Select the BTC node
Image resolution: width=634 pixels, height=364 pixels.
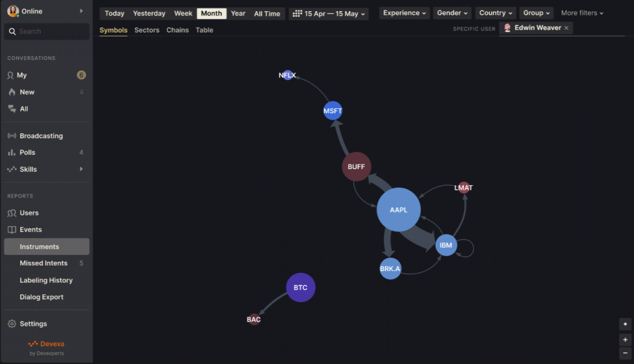300,288
